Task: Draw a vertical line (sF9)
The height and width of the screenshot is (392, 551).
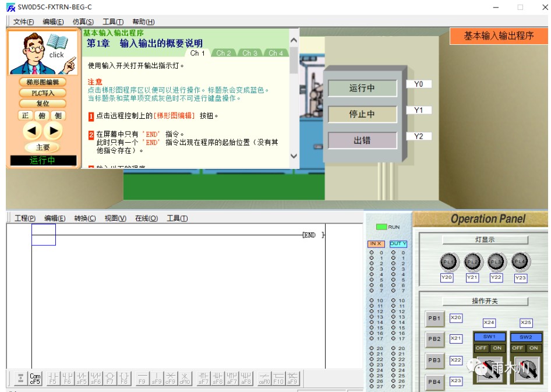Action: point(156,378)
